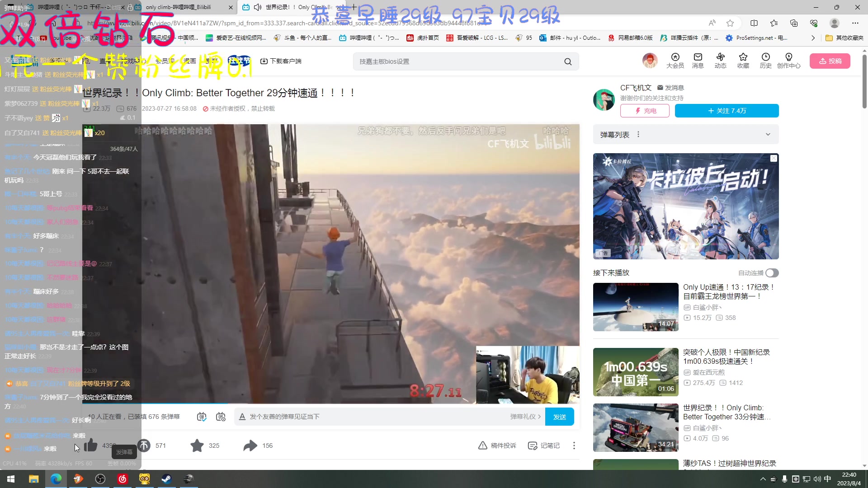Open 1m00.639s 中国新纪录 video thumbnail
The width and height of the screenshot is (868, 488).
636,372
